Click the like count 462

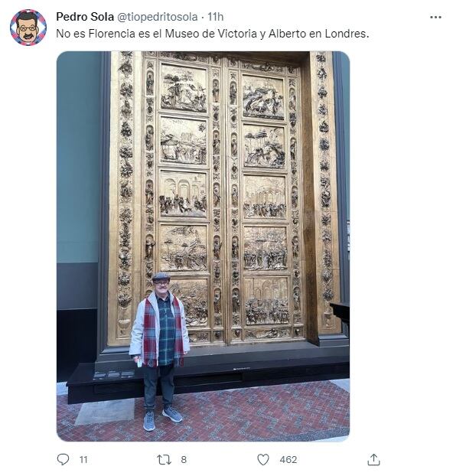coord(288,460)
